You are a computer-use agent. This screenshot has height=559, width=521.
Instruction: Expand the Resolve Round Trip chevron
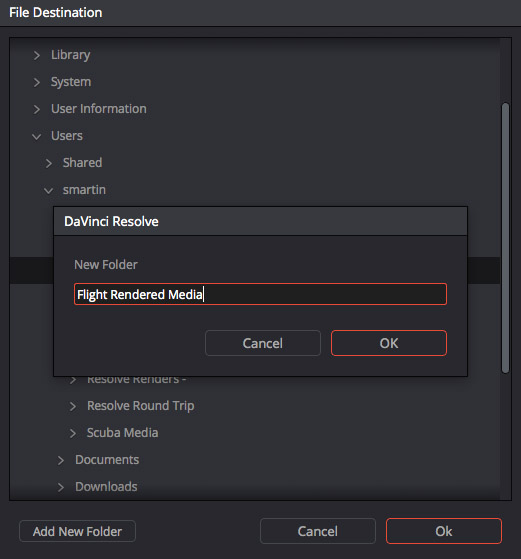point(73,406)
